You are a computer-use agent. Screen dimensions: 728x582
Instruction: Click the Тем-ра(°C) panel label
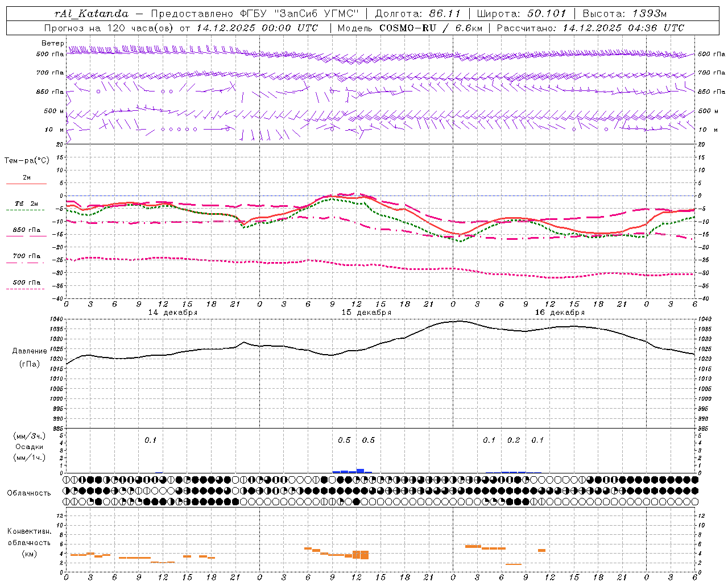(x=27, y=161)
